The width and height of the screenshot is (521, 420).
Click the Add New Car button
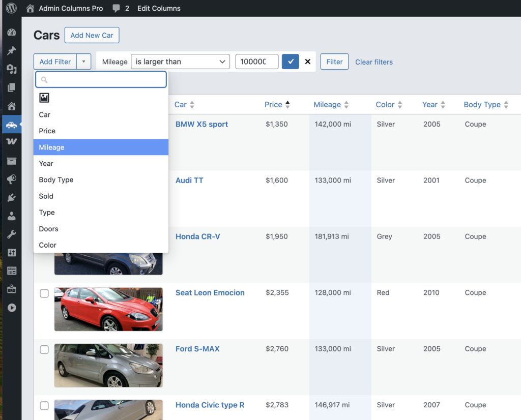(92, 35)
